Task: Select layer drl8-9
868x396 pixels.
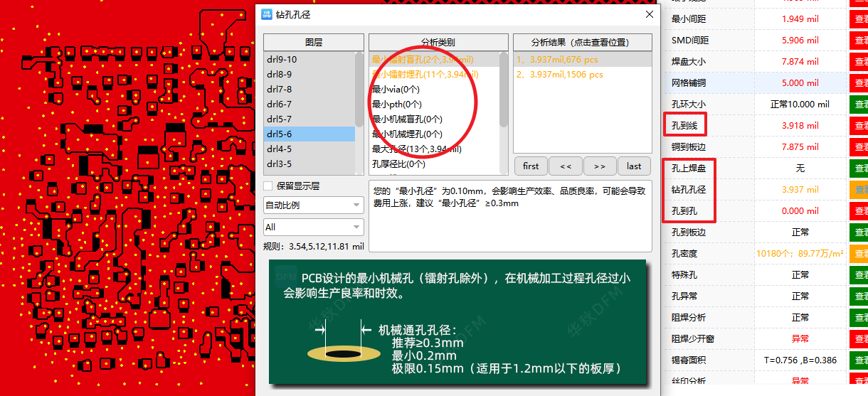Action: tap(309, 75)
